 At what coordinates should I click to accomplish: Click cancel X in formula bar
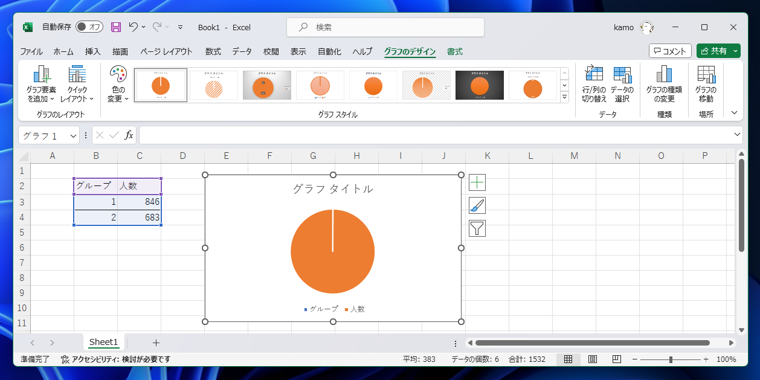(x=100, y=135)
